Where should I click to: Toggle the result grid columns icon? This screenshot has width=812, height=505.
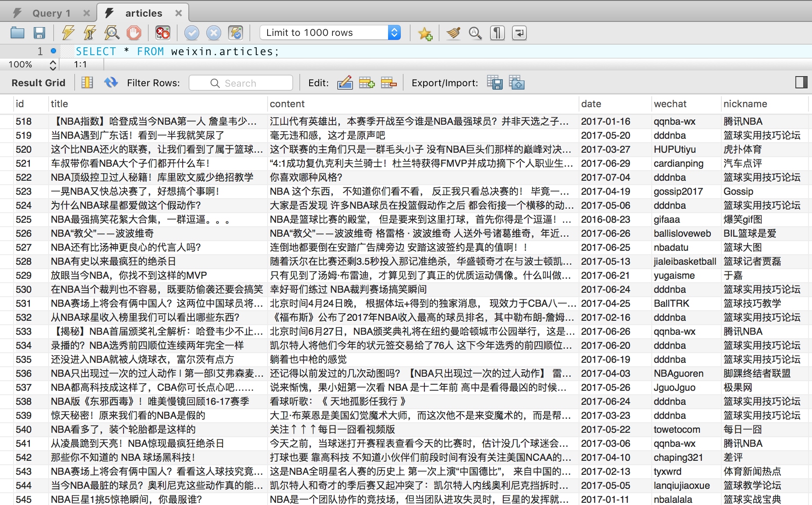coord(87,83)
